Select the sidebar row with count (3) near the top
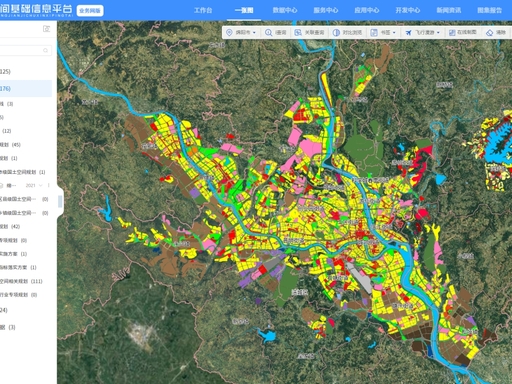This screenshot has height=384, width=512. point(26,104)
